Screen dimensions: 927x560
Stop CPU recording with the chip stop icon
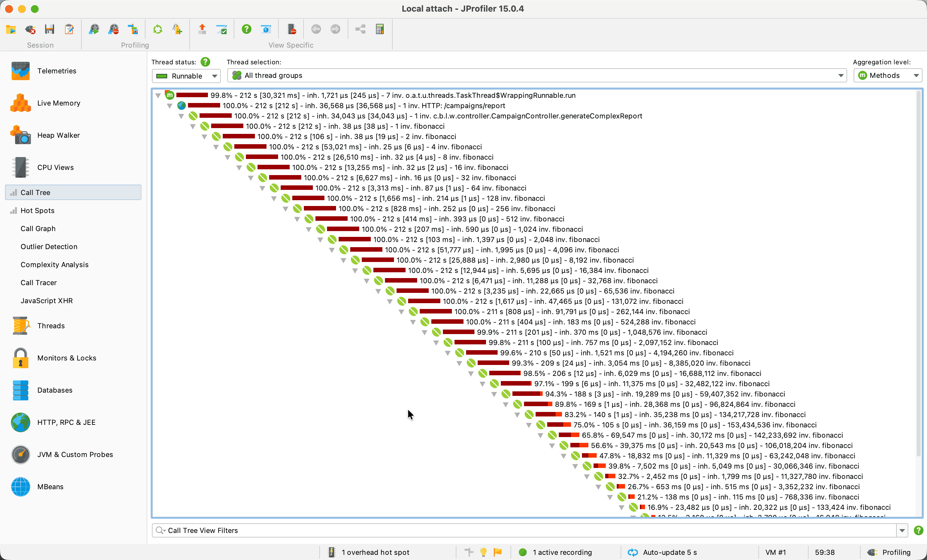point(291,29)
